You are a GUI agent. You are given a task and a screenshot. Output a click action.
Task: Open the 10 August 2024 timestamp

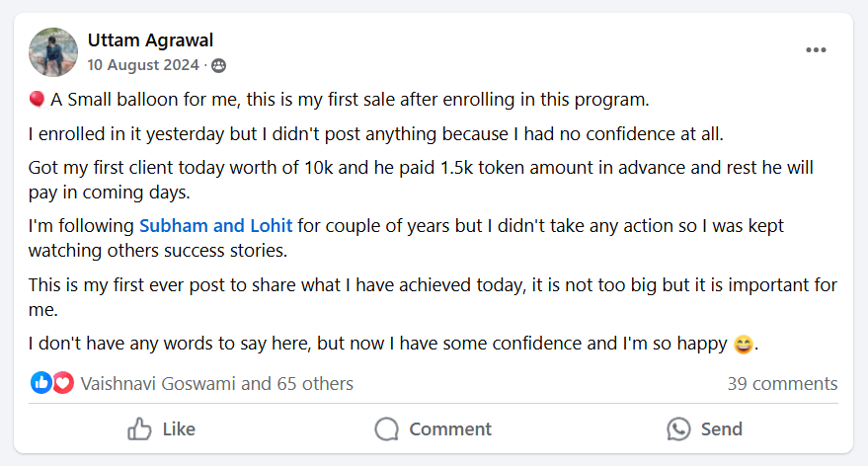pos(143,65)
